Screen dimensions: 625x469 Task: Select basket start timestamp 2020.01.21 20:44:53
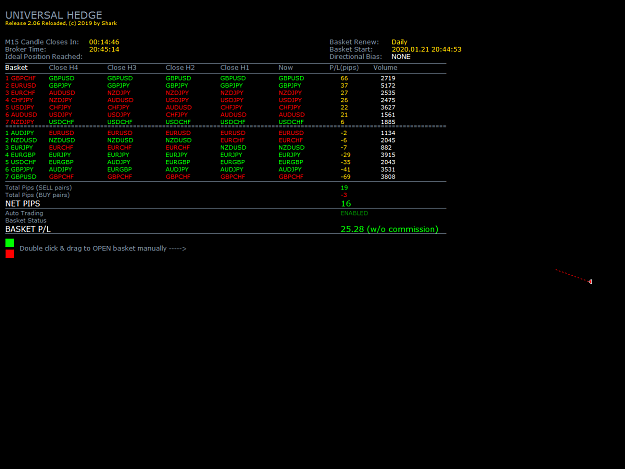point(426,49)
